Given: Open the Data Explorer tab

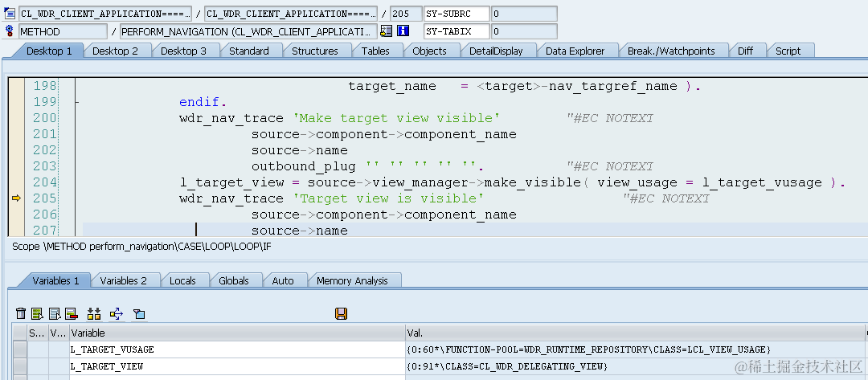Looking at the screenshot, I should pyautogui.click(x=575, y=51).
